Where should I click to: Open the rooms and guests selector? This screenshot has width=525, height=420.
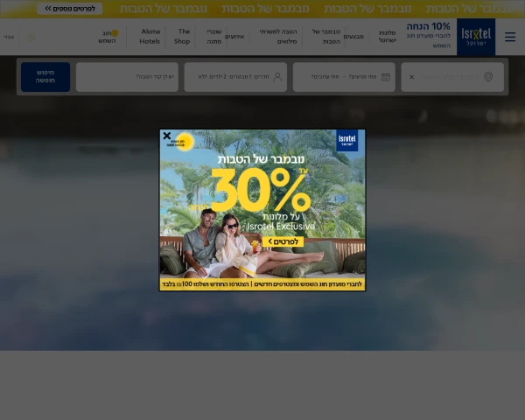[235, 77]
